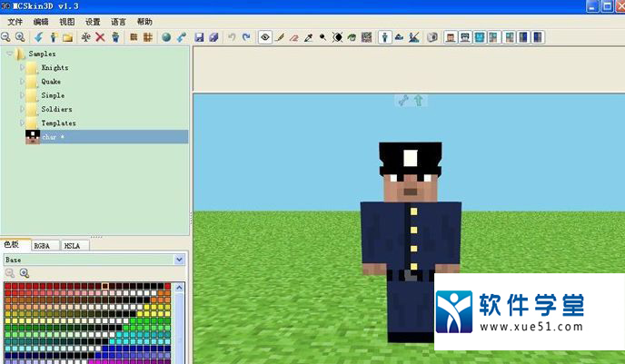
Task: Click the char skin thumbnail
Action: coord(33,137)
